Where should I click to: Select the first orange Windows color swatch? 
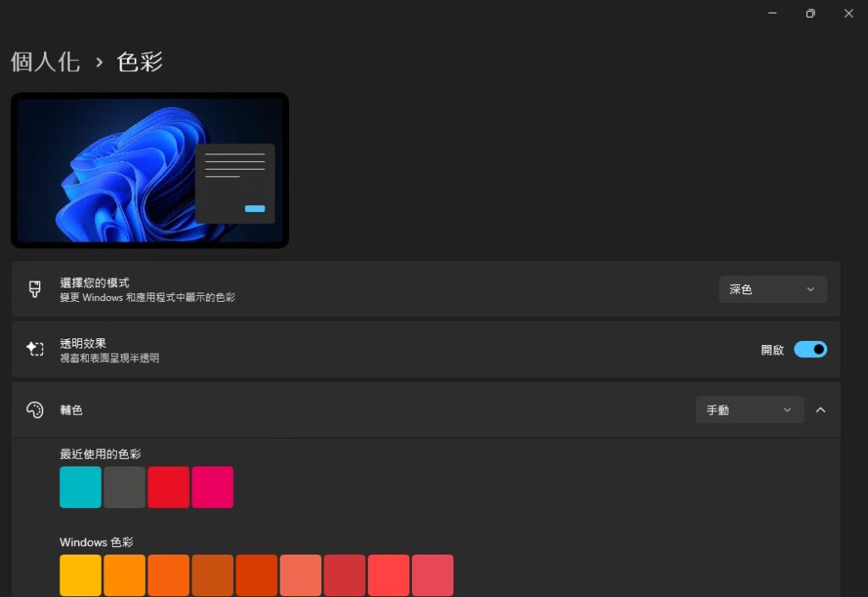[x=124, y=575]
